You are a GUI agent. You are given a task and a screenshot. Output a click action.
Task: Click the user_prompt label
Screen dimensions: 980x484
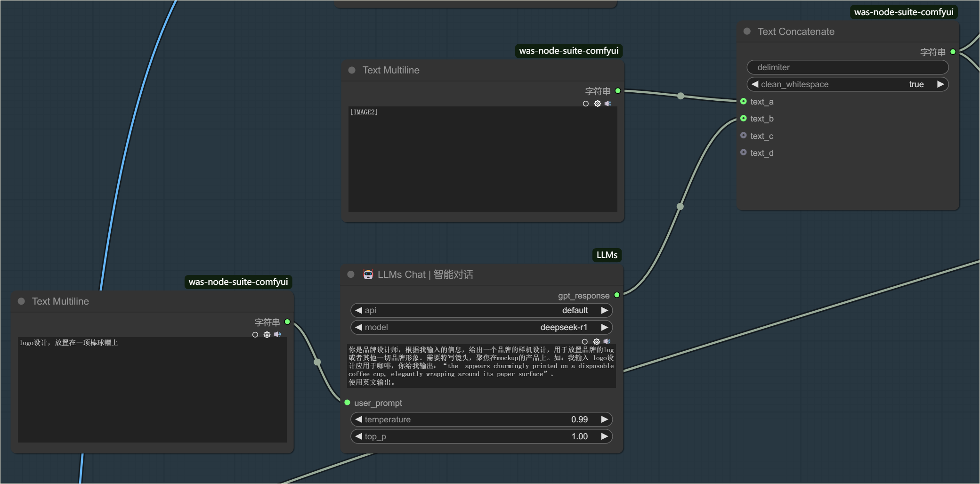tap(378, 403)
